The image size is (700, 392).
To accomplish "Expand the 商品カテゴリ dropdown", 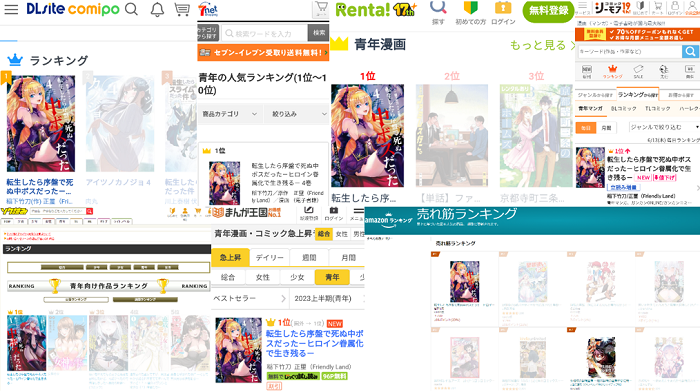I will pos(230,114).
